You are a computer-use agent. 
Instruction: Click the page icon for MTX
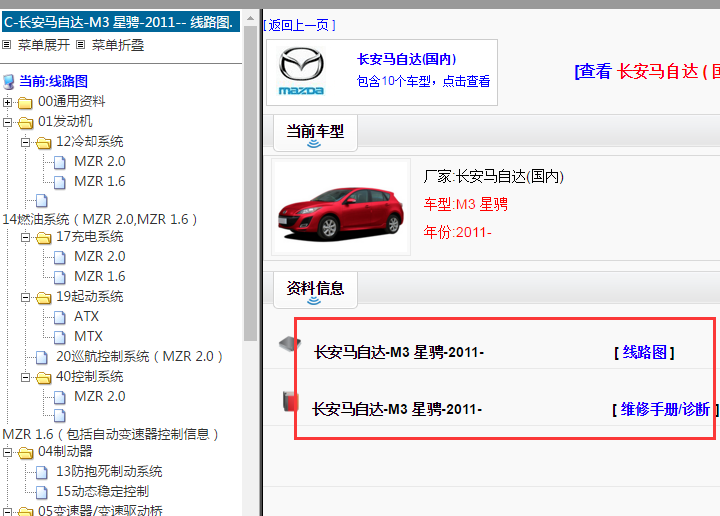tap(60, 337)
